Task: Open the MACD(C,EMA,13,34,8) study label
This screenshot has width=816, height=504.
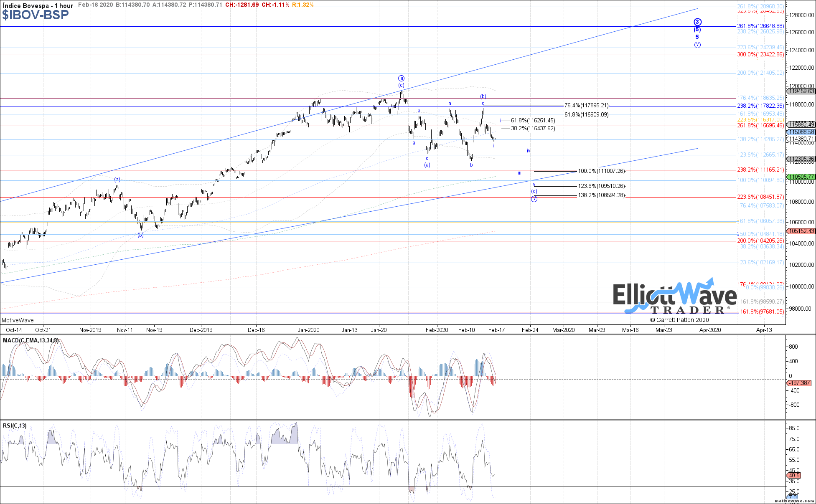Action: click(31, 341)
